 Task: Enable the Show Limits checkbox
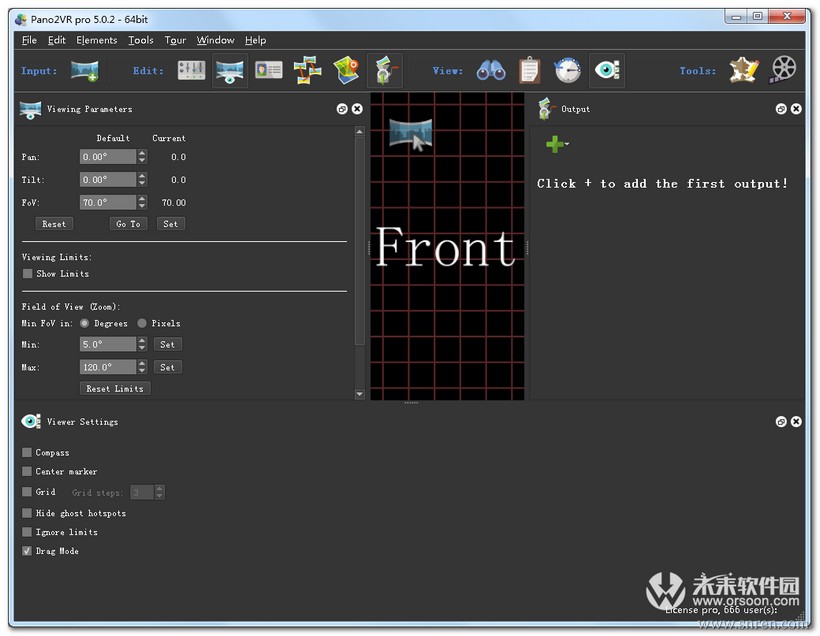[28, 274]
